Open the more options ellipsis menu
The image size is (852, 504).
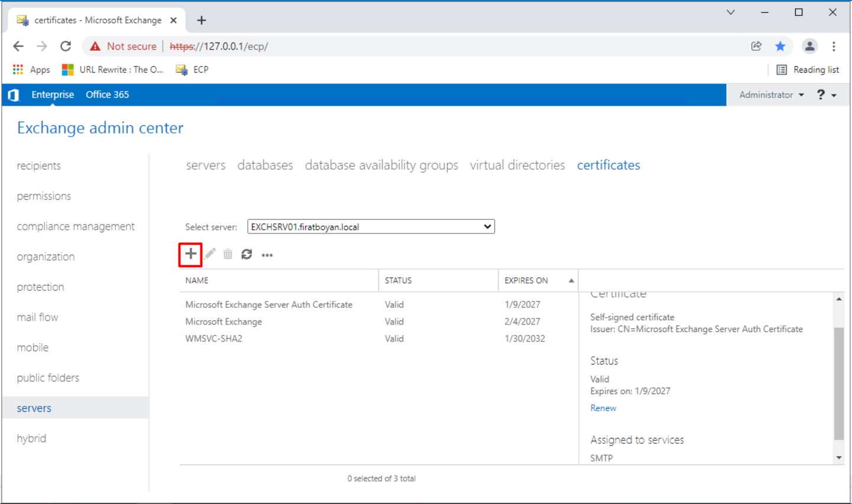(x=267, y=255)
